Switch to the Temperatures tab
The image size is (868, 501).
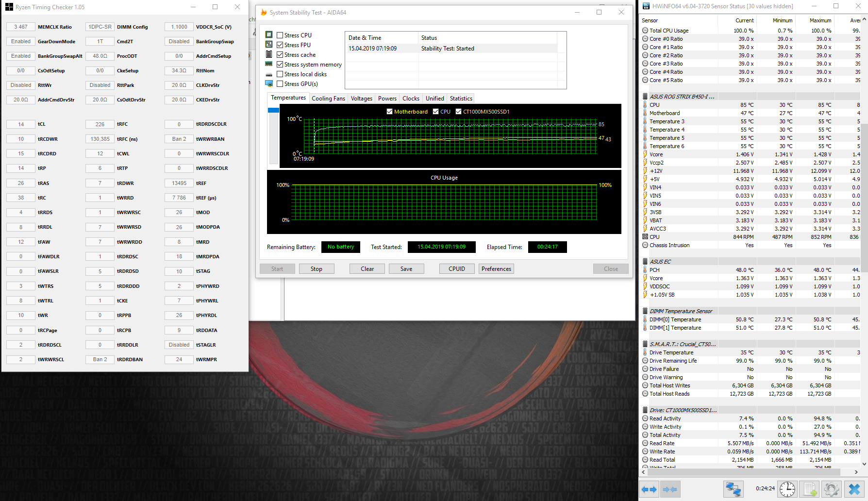(x=288, y=98)
